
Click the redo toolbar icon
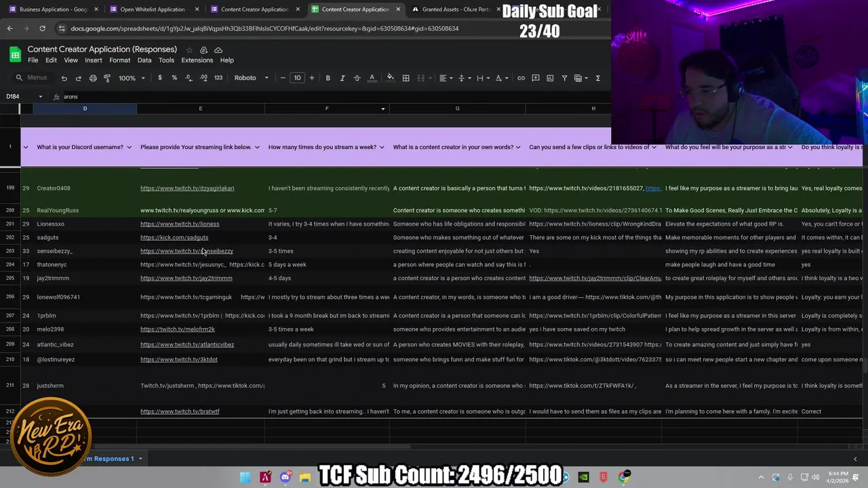tap(78, 78)
